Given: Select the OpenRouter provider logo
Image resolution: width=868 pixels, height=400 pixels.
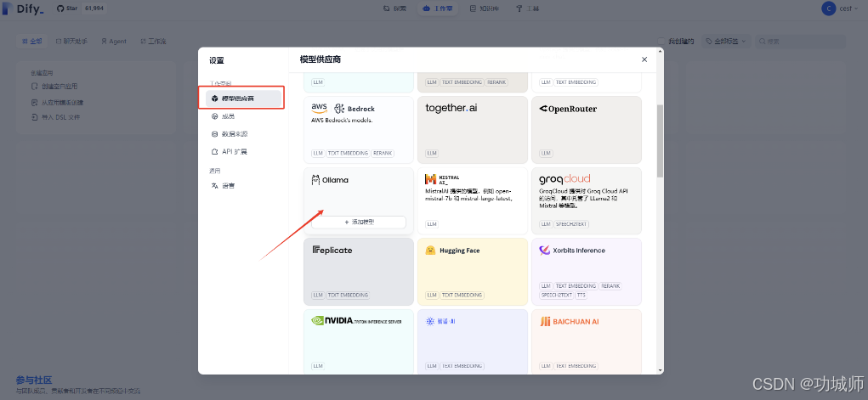Looking at the screenshot, I should pyautogui.click(x=568, y=109).
